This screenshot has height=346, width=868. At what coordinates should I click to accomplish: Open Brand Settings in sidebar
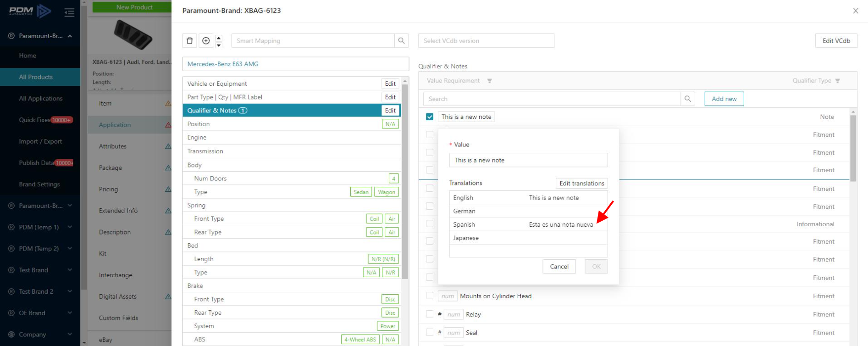point(40,184)
